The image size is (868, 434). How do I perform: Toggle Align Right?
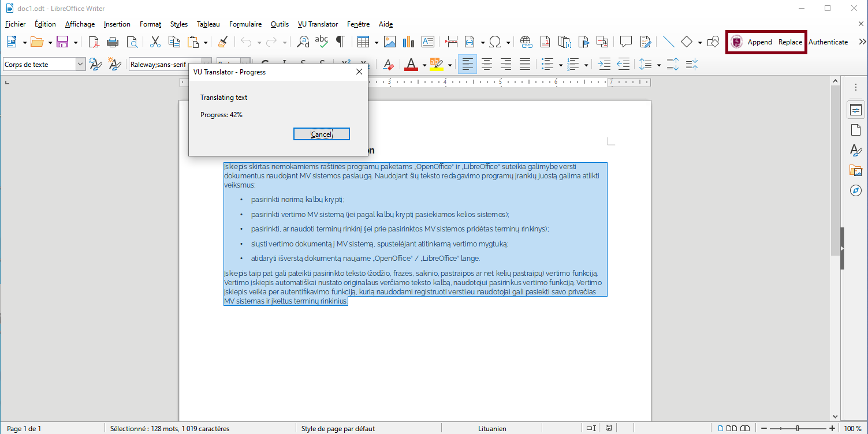[x=506, y=65]
